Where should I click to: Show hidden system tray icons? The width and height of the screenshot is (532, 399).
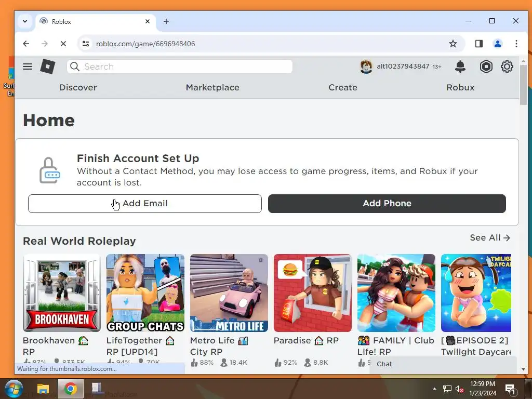(x=434, y=389)
